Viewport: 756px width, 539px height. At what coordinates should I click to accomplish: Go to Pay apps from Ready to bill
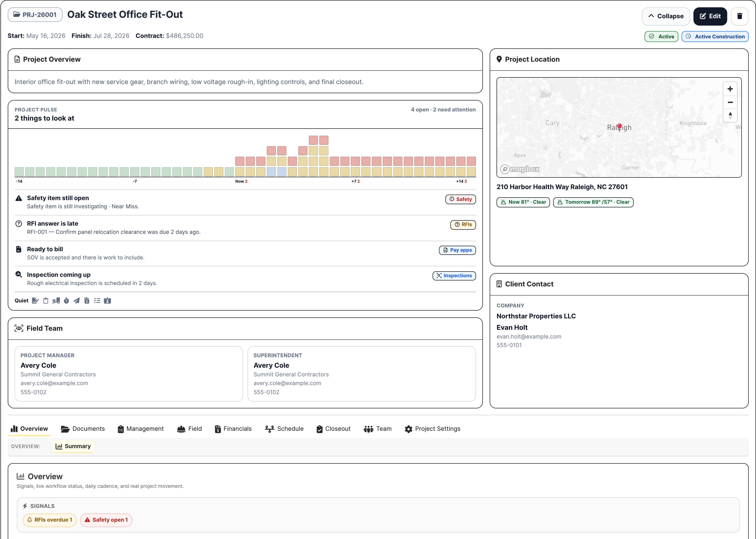[457, 250]
